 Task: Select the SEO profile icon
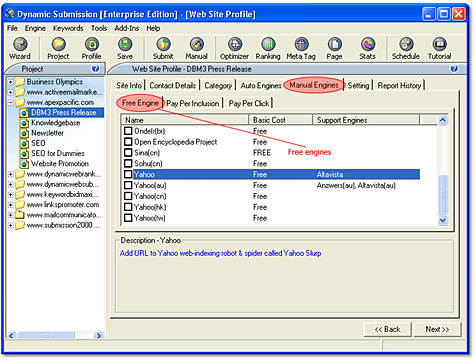24,143
